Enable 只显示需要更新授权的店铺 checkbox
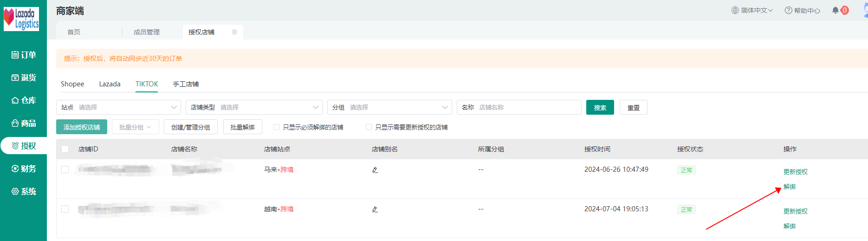868x241 pixels. click(x=369, y=127)
